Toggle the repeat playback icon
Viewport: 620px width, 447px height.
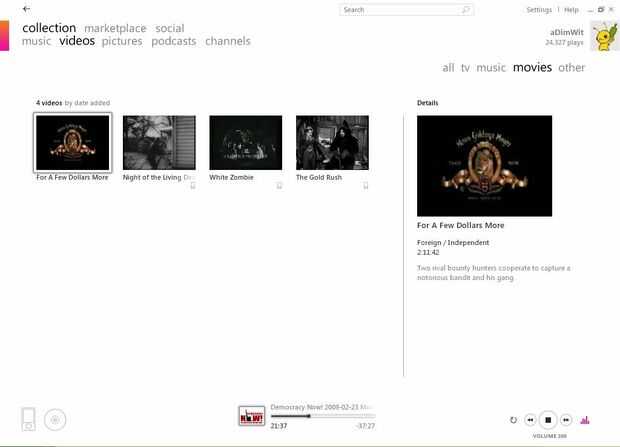click(513, 420)
